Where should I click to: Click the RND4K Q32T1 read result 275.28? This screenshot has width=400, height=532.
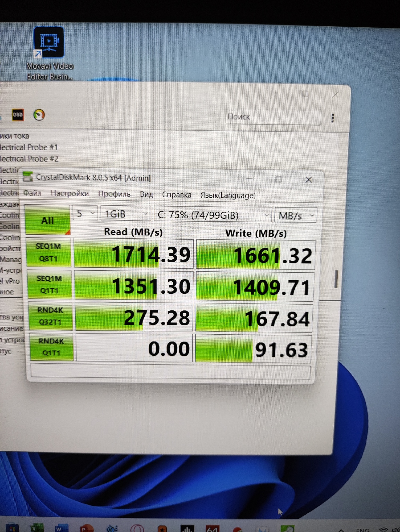[134, 317]
